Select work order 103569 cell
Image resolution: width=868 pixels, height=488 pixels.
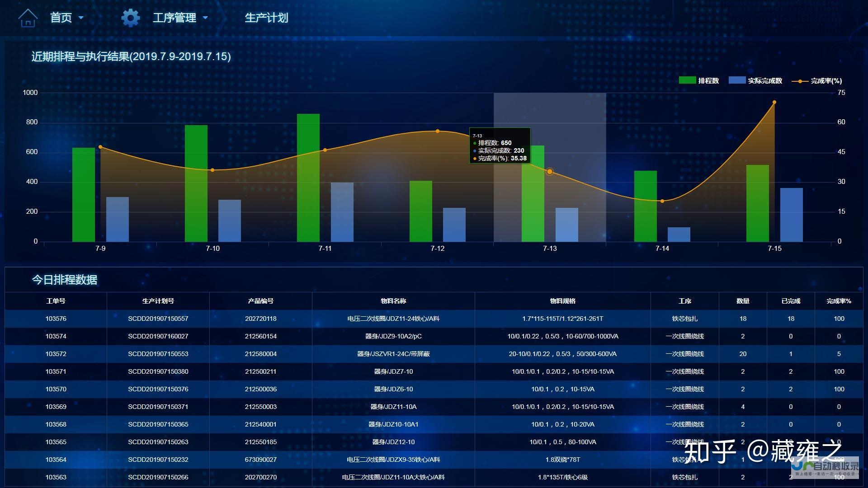56,407
